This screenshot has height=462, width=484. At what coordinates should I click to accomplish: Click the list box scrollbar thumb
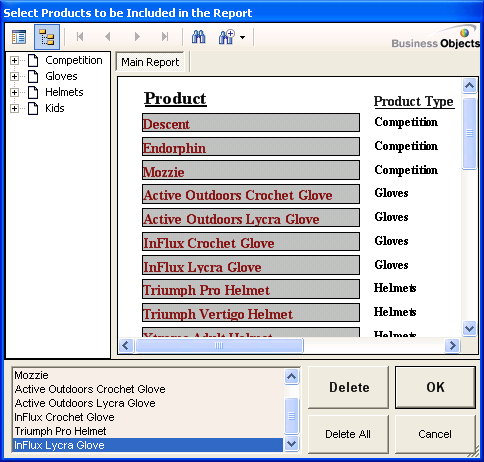pos(292,416)
